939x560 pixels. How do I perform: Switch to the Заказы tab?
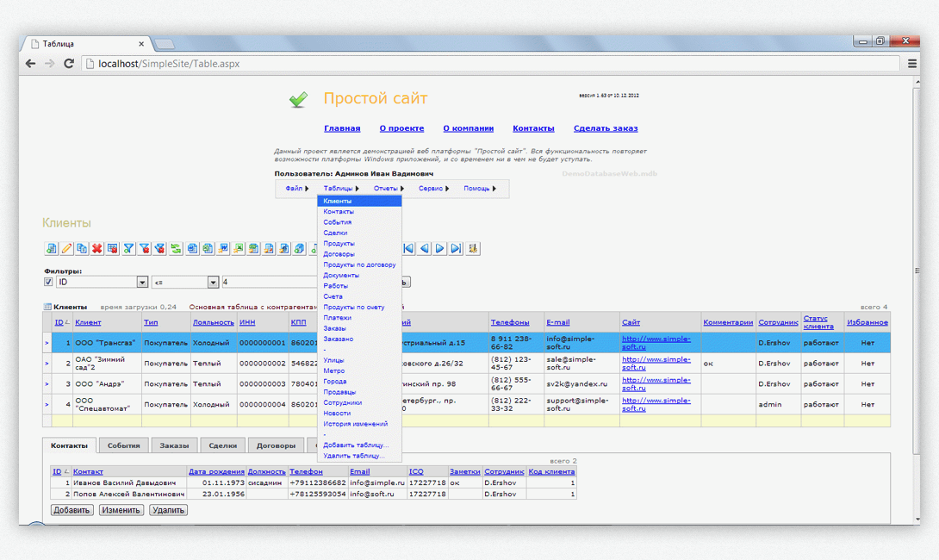coord(174,445)
